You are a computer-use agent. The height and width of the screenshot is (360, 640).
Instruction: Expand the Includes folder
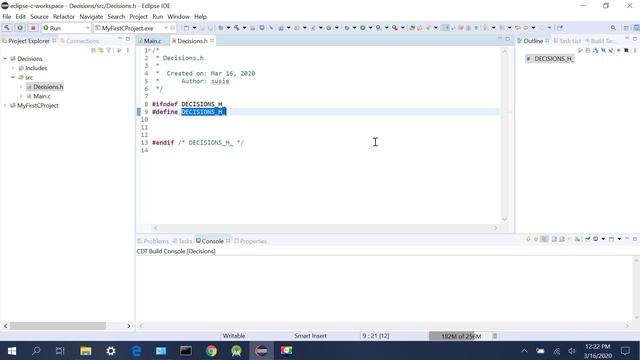click(13, 68)
